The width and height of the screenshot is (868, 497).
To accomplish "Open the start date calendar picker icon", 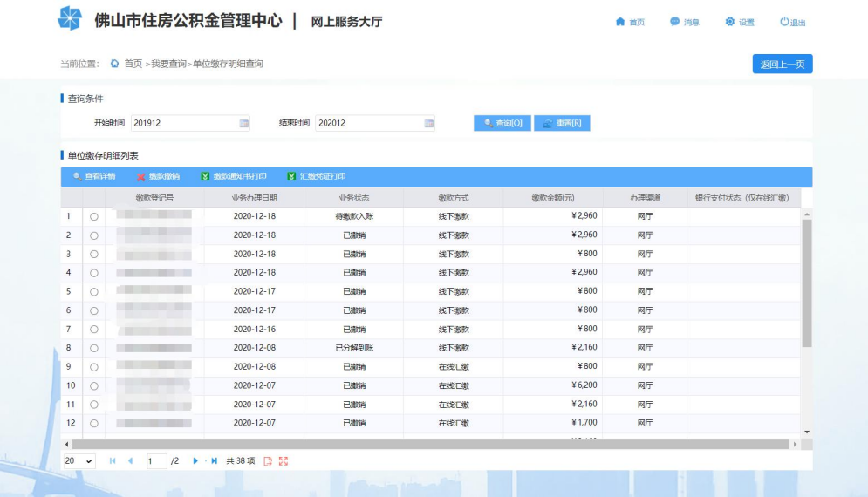I will (243, 123).
